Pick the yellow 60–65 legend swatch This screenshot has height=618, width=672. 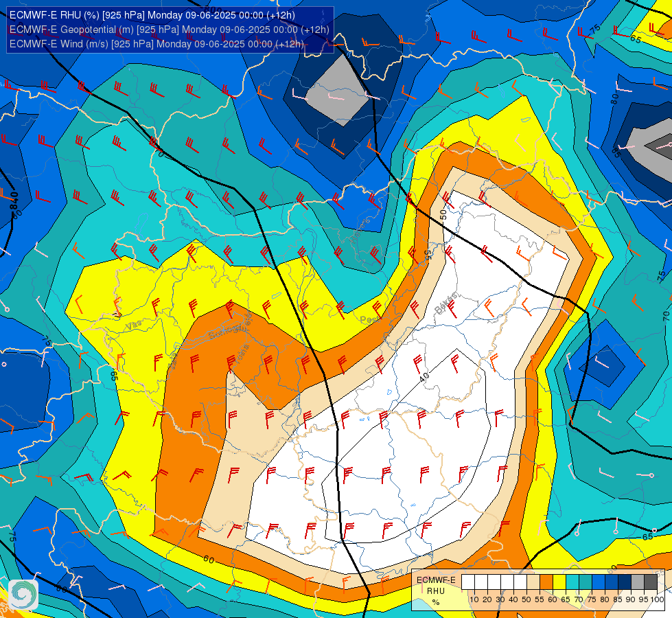point(559,583)
